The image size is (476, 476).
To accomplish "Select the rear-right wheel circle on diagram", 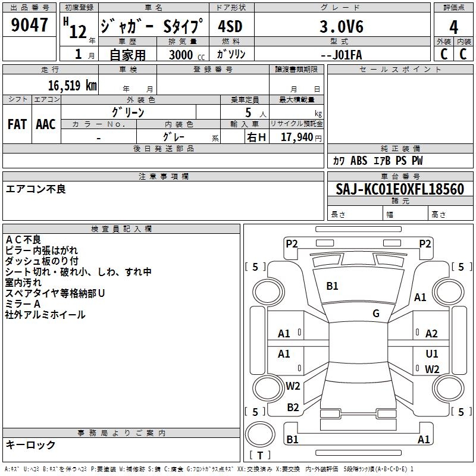I will [x=449, y=388].
